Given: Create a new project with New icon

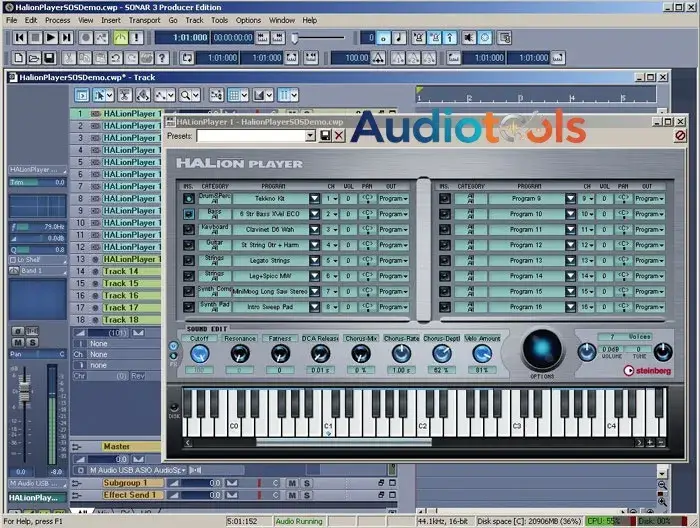Looking at the screenshot, I should [18, 58].
